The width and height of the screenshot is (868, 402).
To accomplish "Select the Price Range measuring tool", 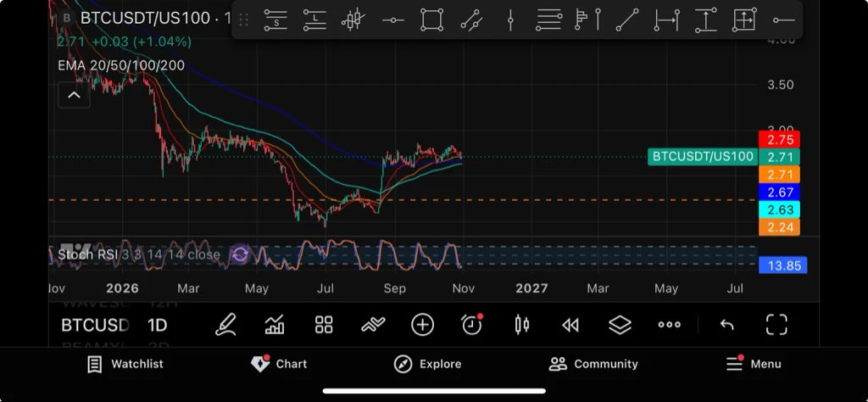I will 705,20.
